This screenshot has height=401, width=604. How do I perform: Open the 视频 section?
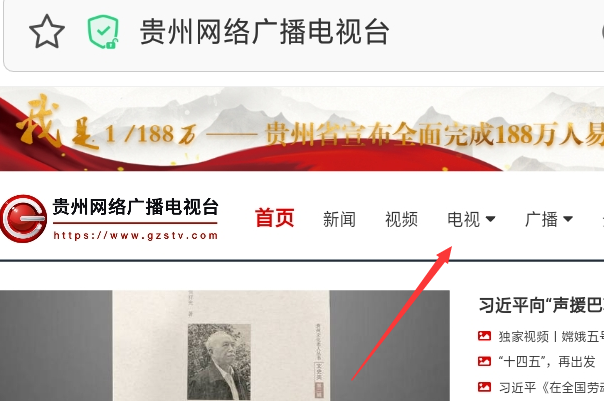point(401,219)
